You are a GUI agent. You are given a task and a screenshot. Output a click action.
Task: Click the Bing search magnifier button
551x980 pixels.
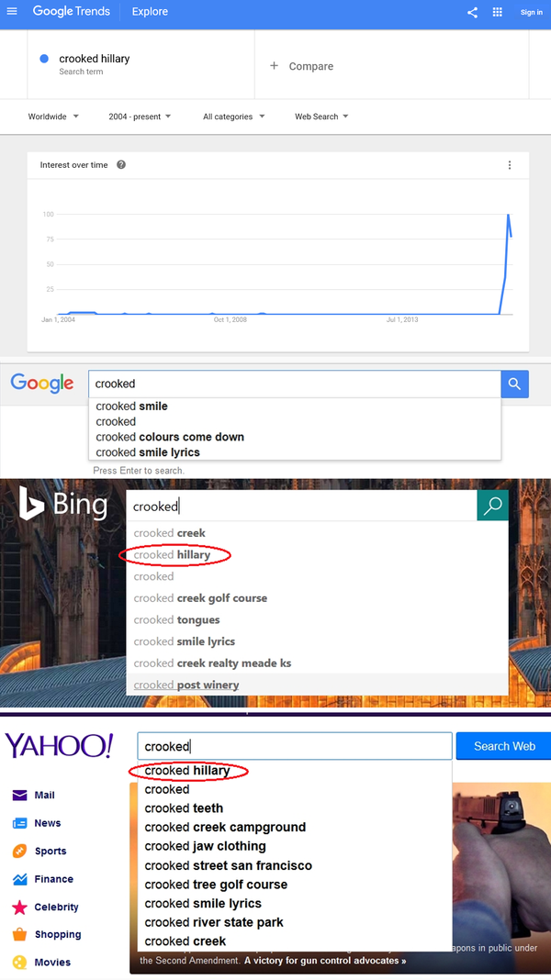pos(492,506)
